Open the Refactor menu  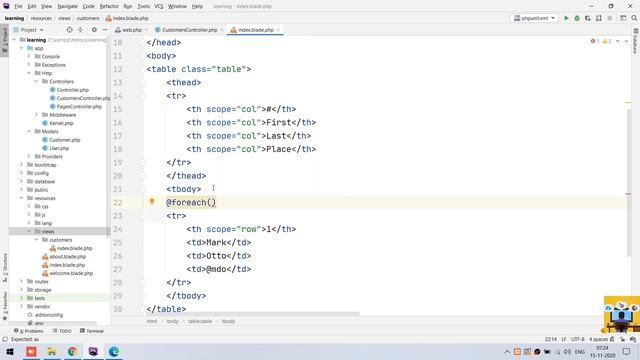click(109, 6)
